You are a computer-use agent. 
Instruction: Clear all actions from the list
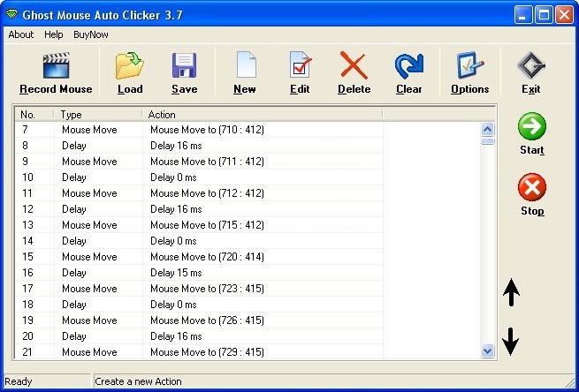pos(408,73)
